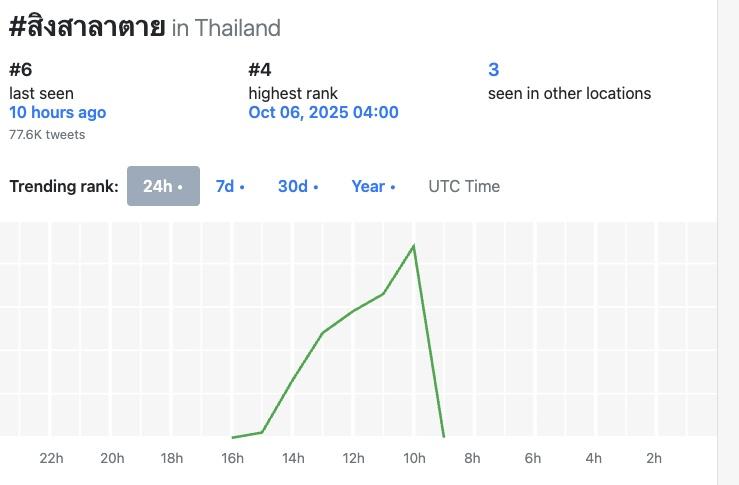Click the #4 highest rank value
The width and height of the screenshot is (739, 485).
[x=260, y=70]
